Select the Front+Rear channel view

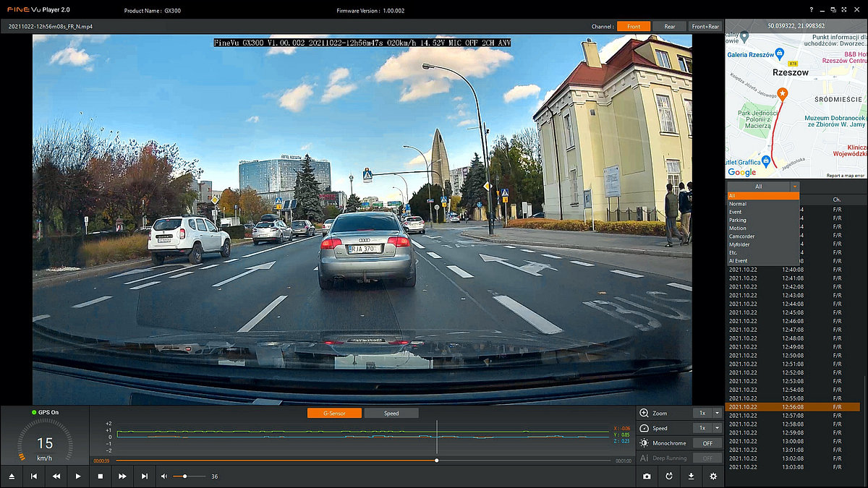(x=705, y=27)
